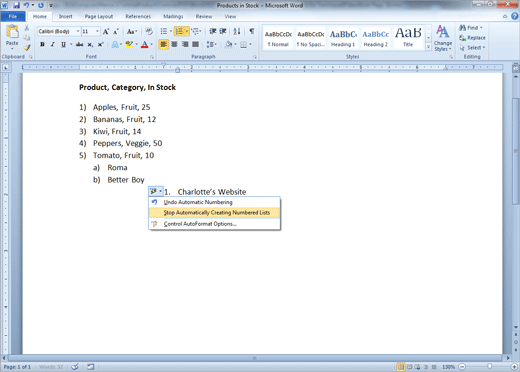Apply the No Spacing style
The image size is (520, 372).
pos(311,38)
